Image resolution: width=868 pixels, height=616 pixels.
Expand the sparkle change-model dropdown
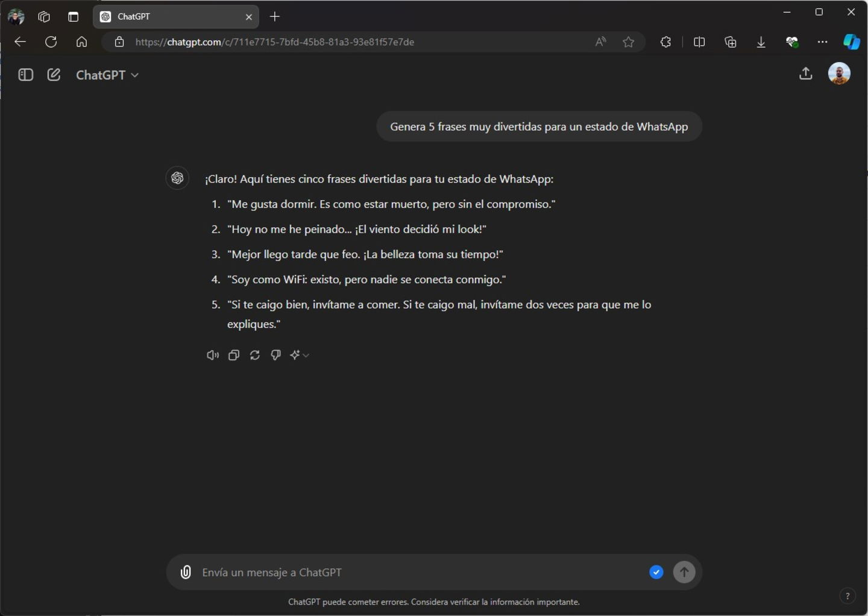pos(300,355)
